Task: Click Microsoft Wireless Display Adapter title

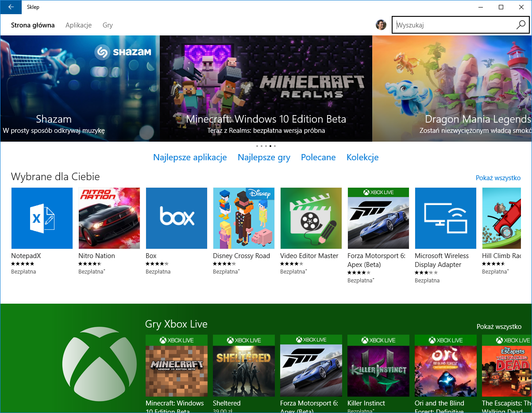Action: click(x=442, y=260)
